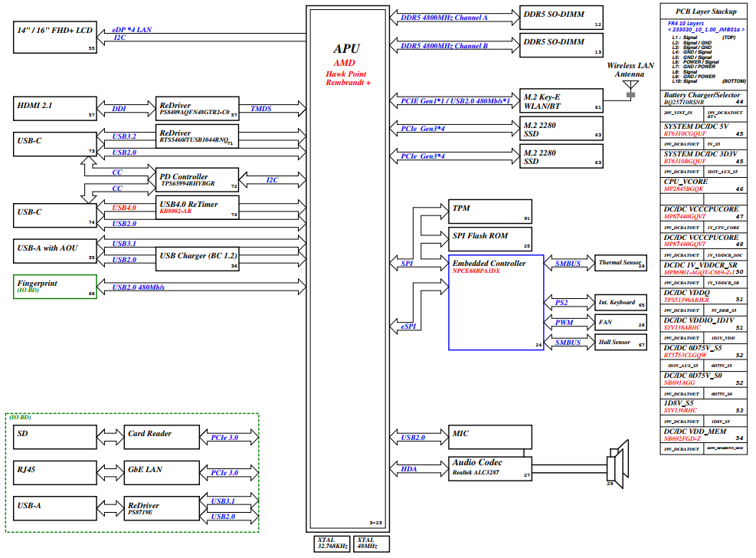Select the Int. Keyboard block
The image size is (756, 558).
620,303
